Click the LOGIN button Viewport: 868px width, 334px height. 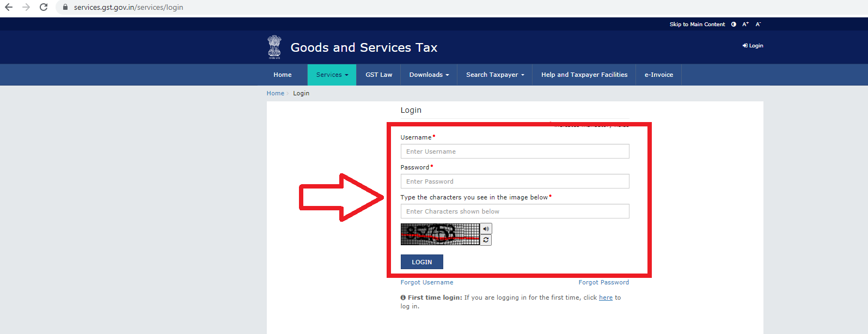tap(422, 262)
